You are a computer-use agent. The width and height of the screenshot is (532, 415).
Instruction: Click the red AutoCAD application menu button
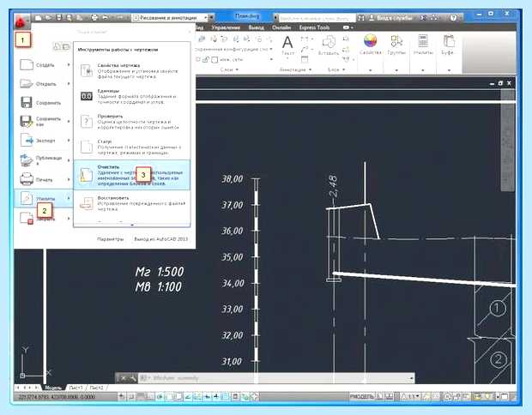(21, 22)
